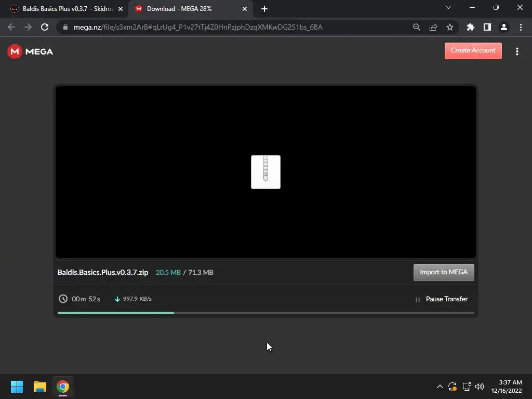This screenshot has height=399, width=532.
Task: Click Import to MEGA button
Action: pyautogui.click(x=444, y=272)
